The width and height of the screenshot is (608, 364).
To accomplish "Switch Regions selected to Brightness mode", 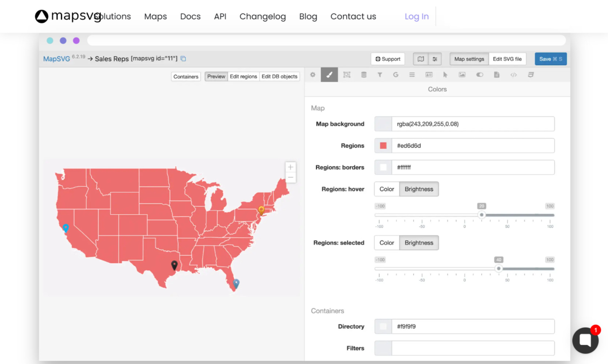I will point(419,242).
